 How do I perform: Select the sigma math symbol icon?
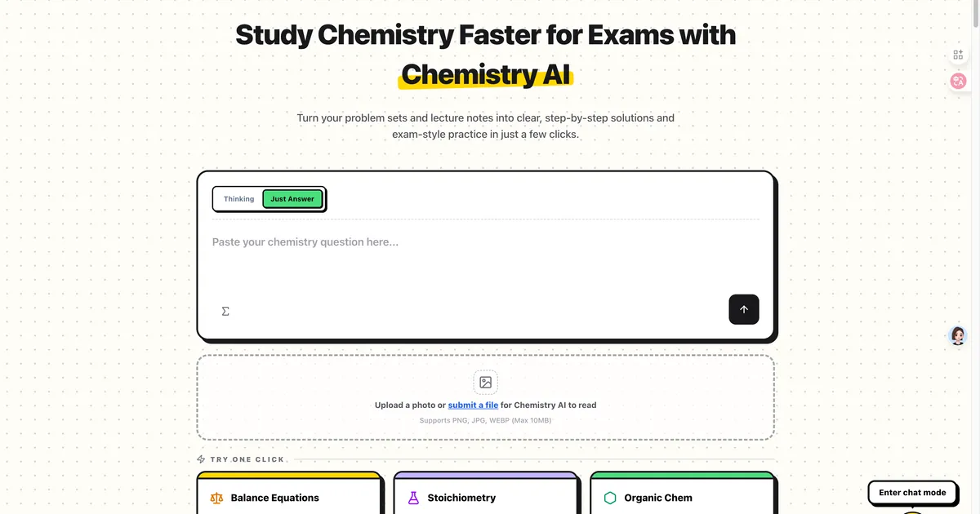point(225,311)
